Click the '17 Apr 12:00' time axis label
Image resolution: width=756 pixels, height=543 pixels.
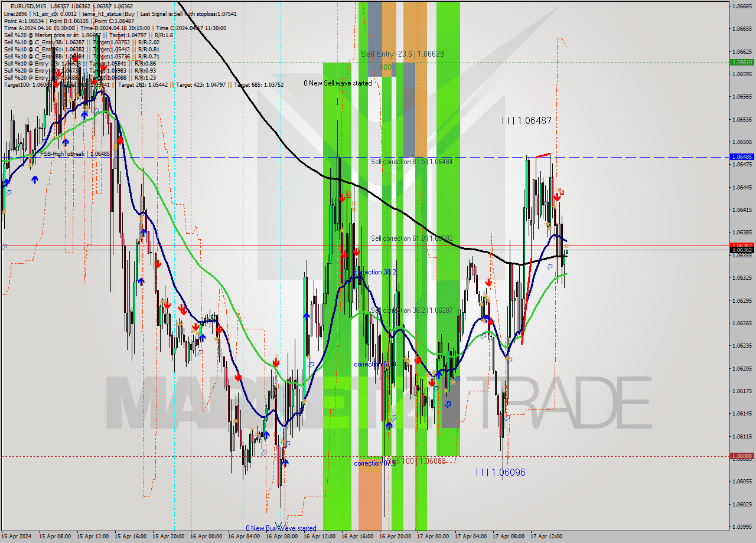[546, 537]
